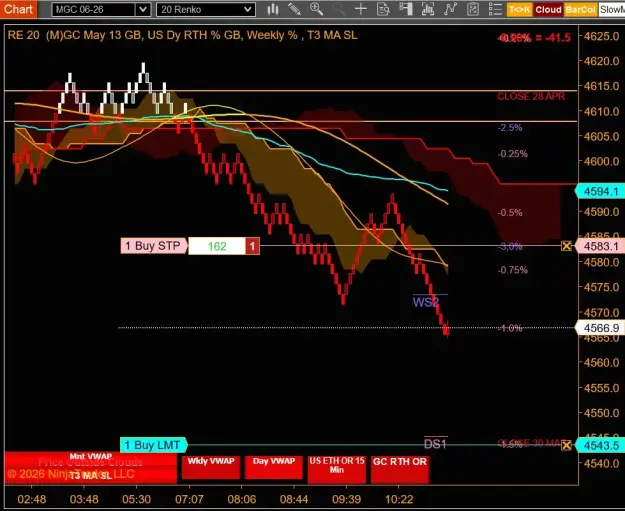Click the 4550.0 price axis label
This screenshot has width=625, height=511.
click(601, 413)
